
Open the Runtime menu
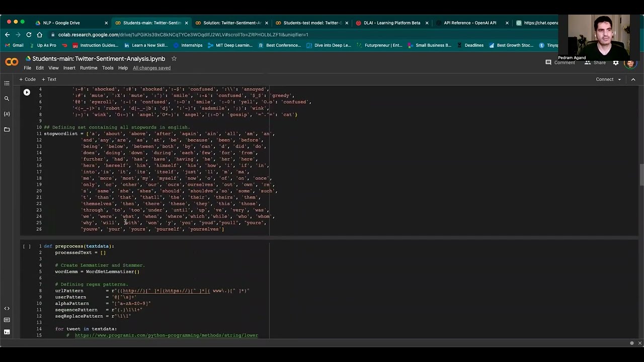89,68
